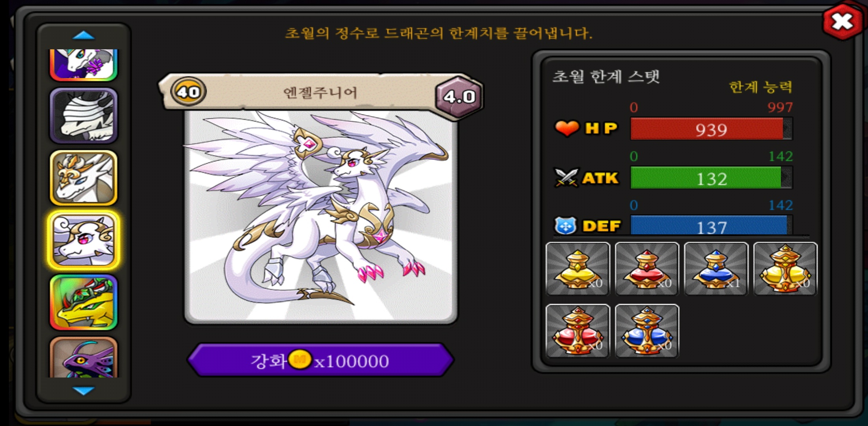Select the small red essence potion
The image size is (868, 426).
click(647, 269)
